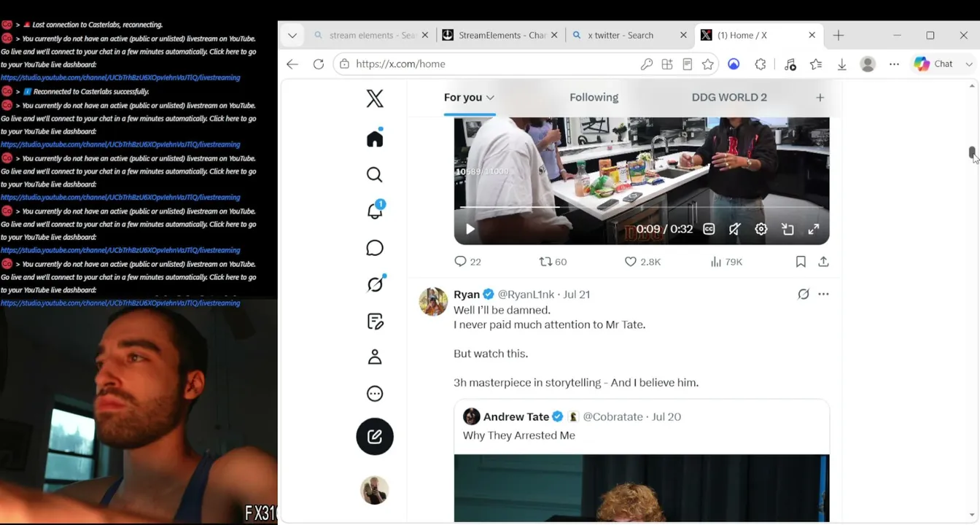
Task: Open the Articles icon in the X sidebar
Action: pos(375,321)
